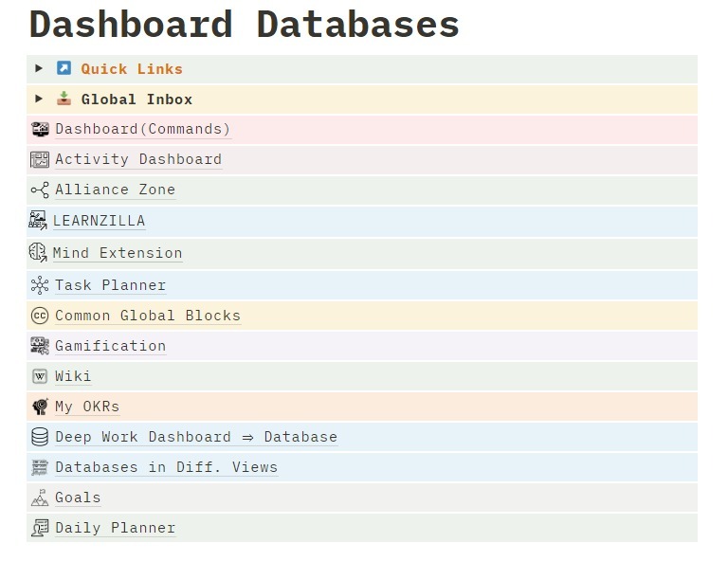
Task: Click the Alliance Zone share icon
Action: point(40,190)
